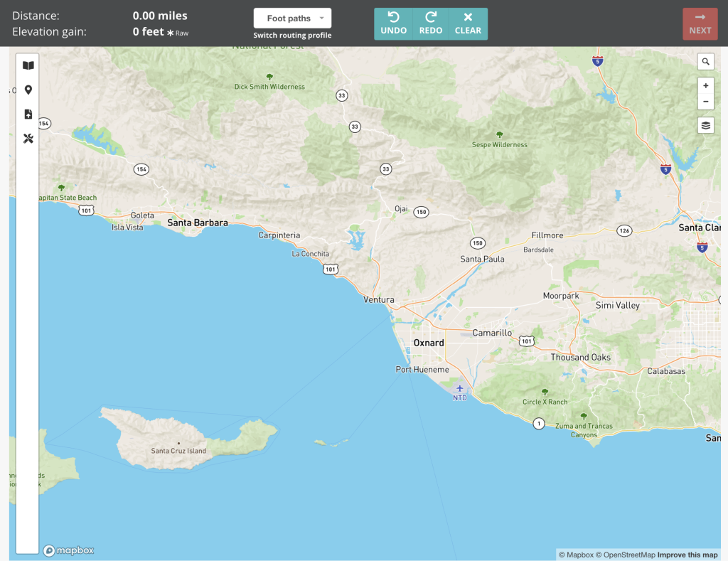
Task: Click the Route 33 shield nearest Ojai
Action: (x=386, y=169)
